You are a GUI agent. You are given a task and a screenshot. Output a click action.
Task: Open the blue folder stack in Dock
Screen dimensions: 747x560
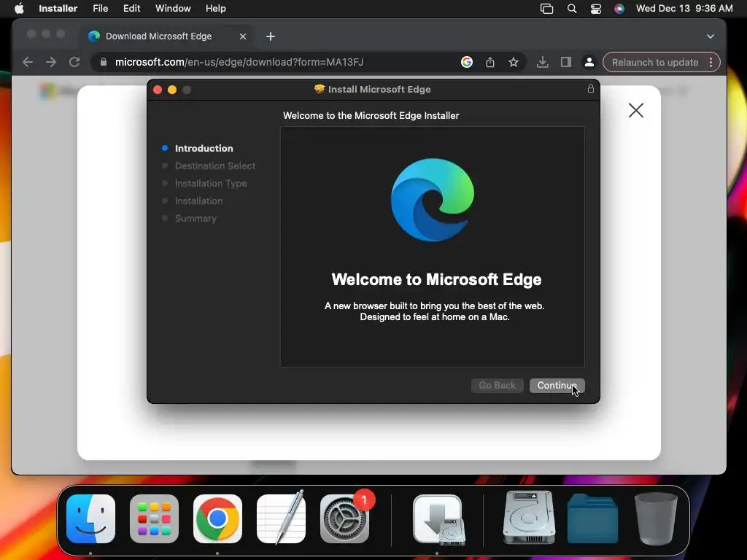(592, 518)
